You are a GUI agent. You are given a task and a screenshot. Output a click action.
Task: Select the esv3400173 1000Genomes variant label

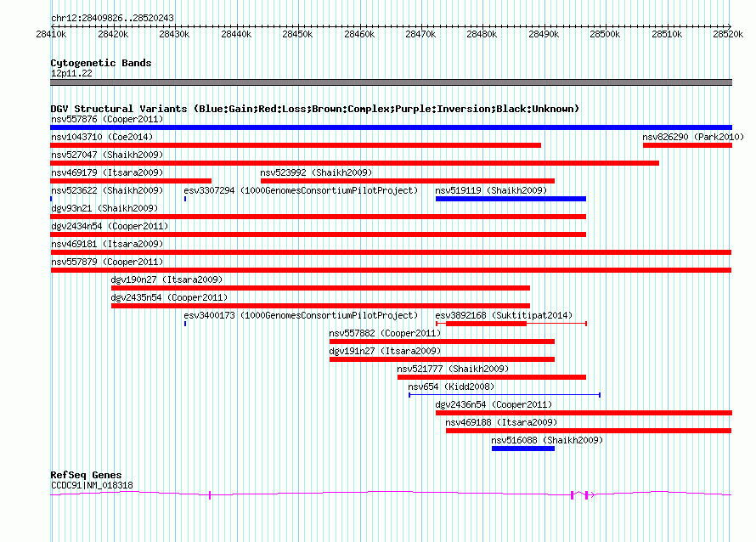click(301, 315)
